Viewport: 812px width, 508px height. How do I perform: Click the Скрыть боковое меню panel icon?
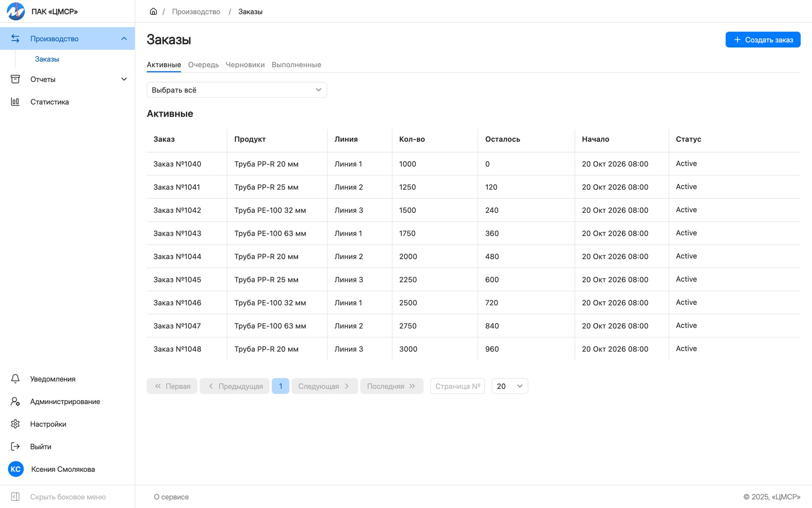tap(15, 497)
